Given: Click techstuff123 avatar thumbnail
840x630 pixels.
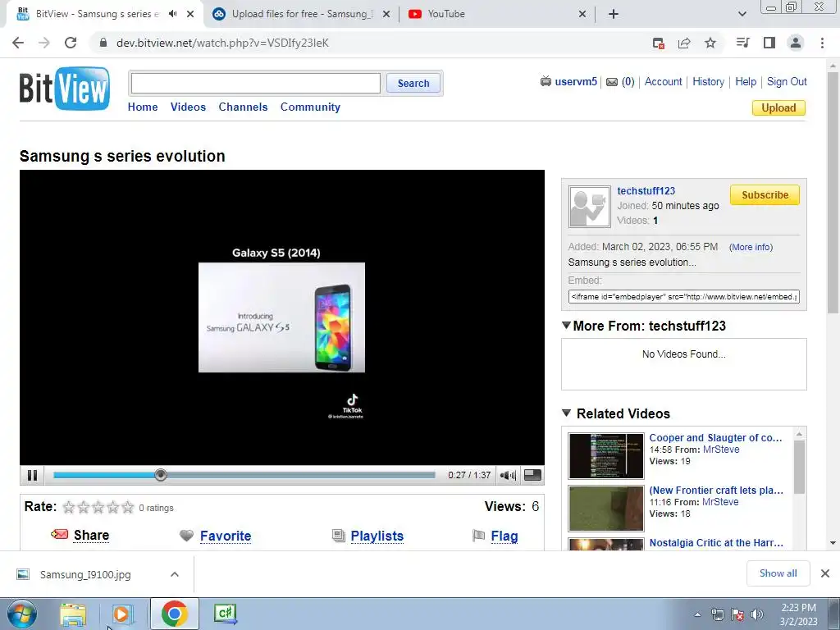Looking at the screenshot, I should pyautogui.click(x=589, y=207).
